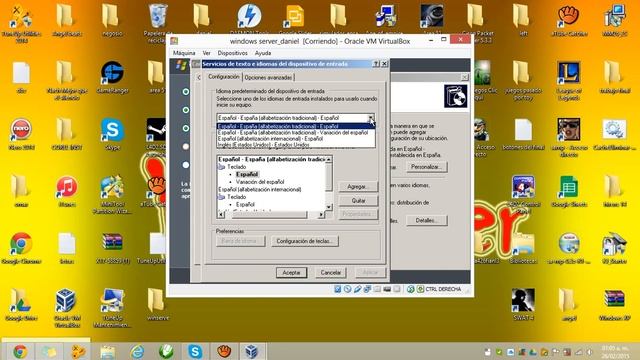Click the services list horizontal scrollbar right arrow
The image size is (640, 360).
[x=321, y=214]
